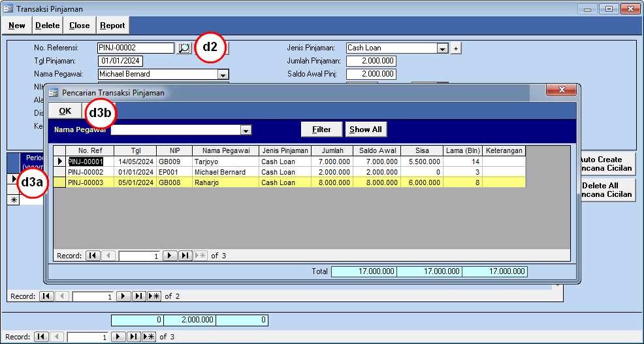Expand the Jenis Pinjaman combo box
644x344 pixels.
[x=442, y=48]
